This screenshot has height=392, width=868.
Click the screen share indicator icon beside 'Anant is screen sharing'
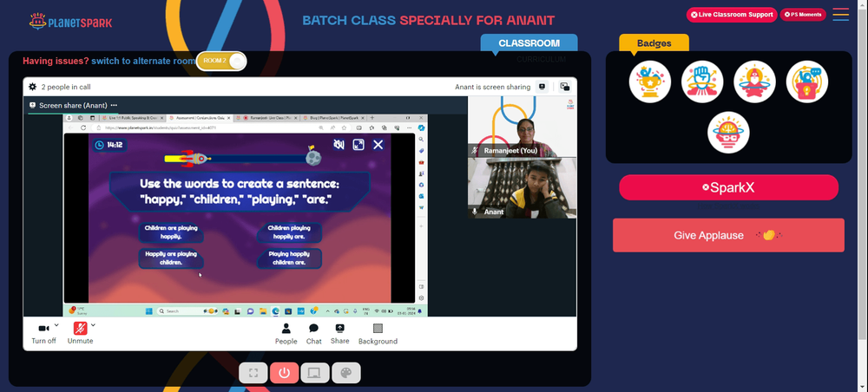click(542, 87)
